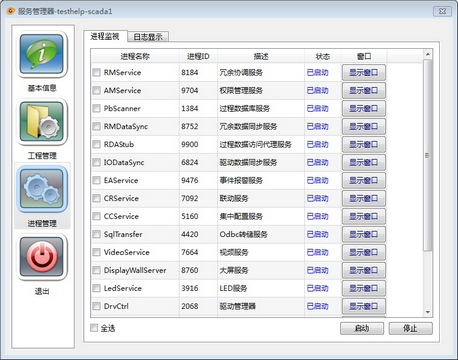This screenshot has width=458, height=360.
Task: Click the 过程数据库服务 description
Action: pos(245,108)
